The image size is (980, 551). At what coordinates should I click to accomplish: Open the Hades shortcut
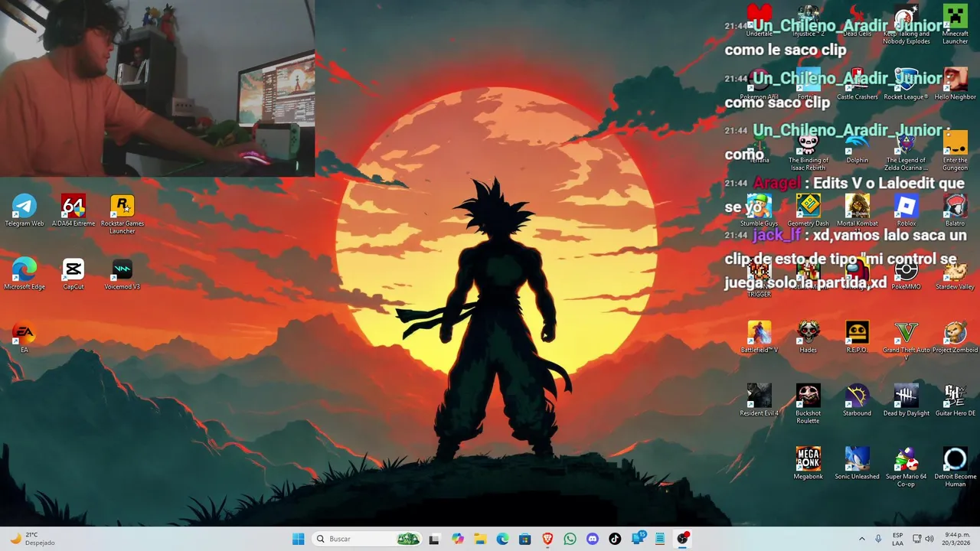point(808,337)
